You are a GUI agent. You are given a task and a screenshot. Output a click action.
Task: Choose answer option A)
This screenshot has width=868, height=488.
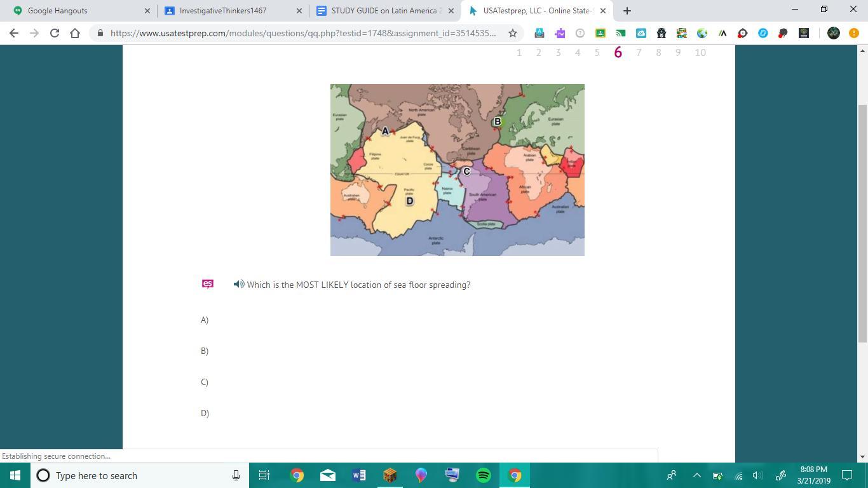(205, 320)
